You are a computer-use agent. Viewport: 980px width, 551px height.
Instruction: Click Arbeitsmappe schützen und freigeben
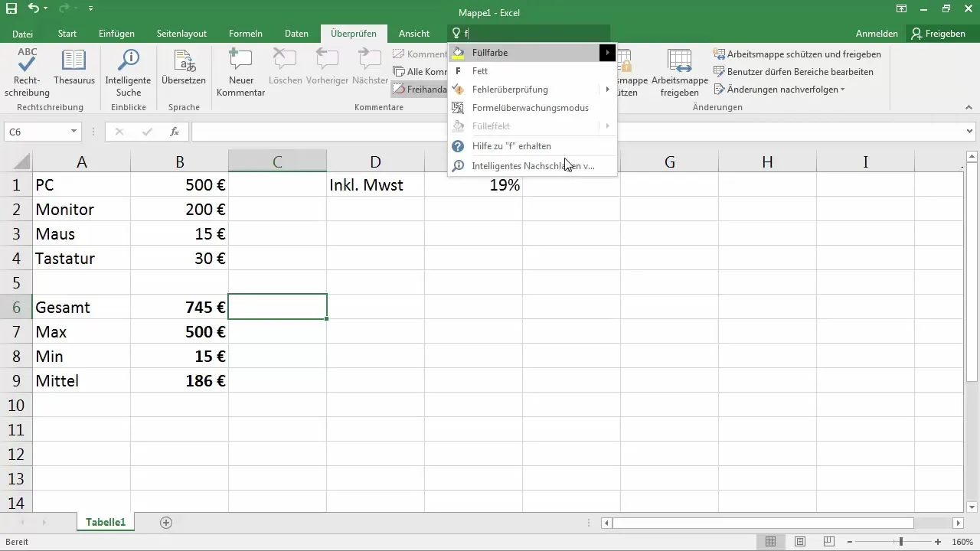point(797,54)
